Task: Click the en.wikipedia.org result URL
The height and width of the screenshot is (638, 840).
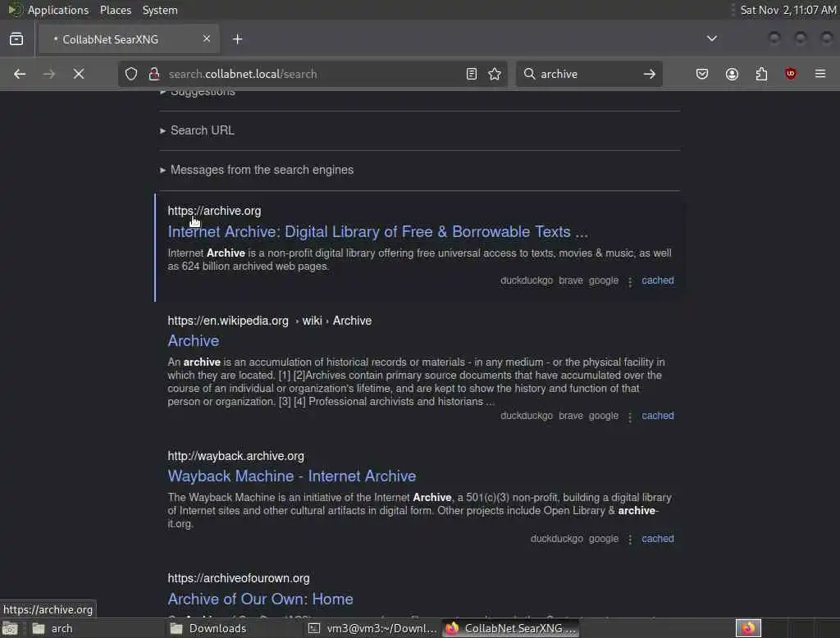Action: (x=269, y=321)
